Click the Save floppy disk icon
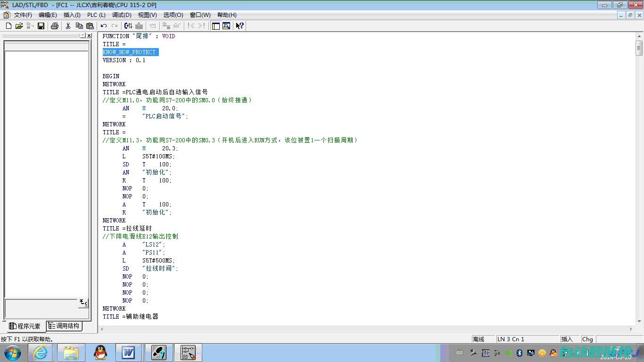The height and width of the screenshot is (362, 644). tap(41, 26)
